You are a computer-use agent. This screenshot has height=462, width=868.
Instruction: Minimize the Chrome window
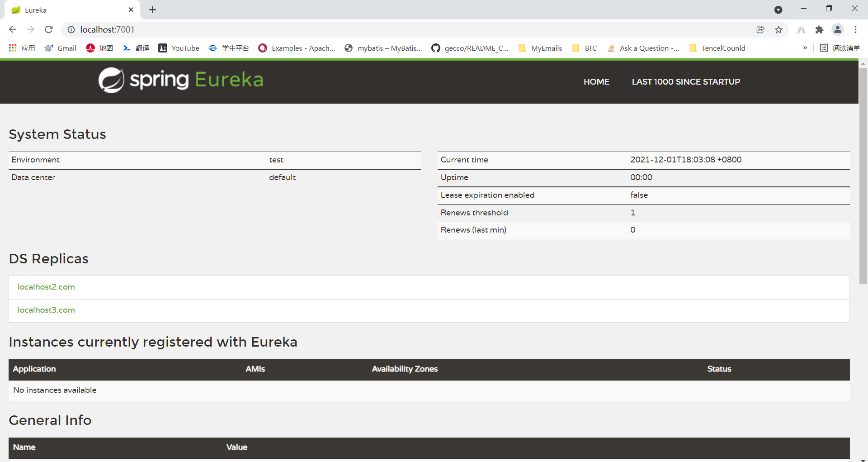pos(803,9)
